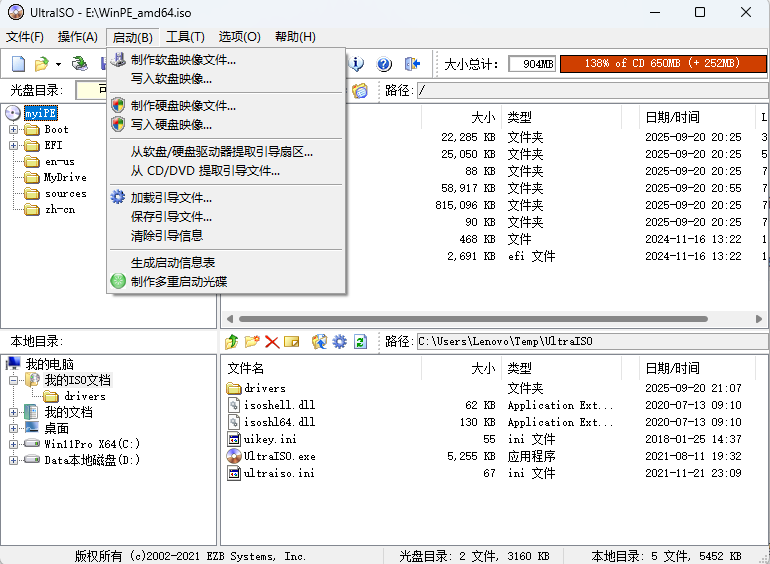Image resolution: width=770 pixels, height=564 pixels.
Task: Expand the Data本地磁盘(D:) drive node
Action: [x=13, y=460]
